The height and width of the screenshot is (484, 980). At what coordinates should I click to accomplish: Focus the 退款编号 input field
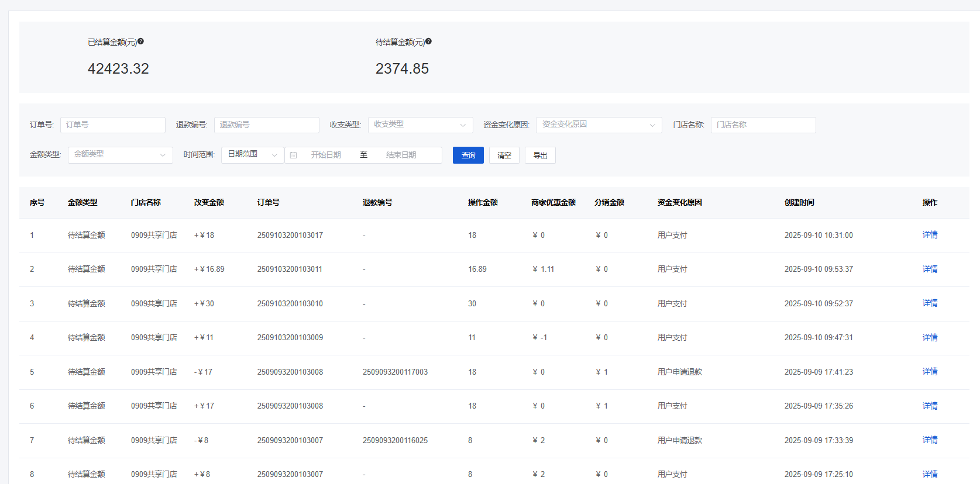[x=267, y=125]
